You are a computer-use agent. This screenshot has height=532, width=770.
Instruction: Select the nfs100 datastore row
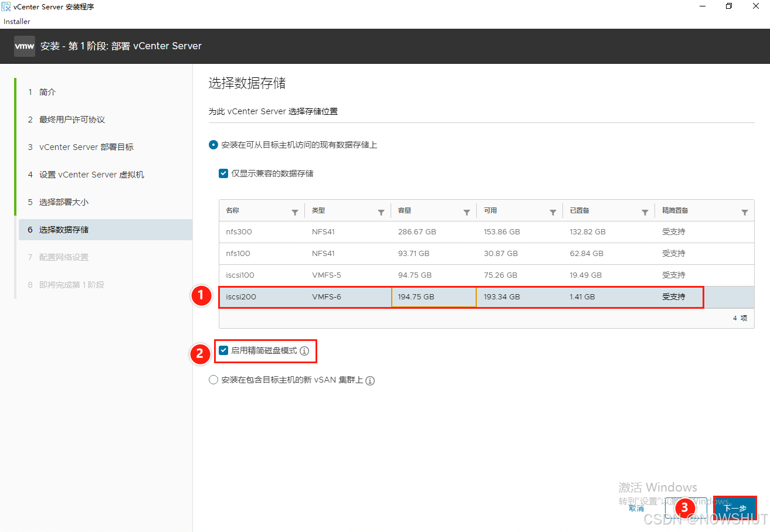(x=486, y=254)
